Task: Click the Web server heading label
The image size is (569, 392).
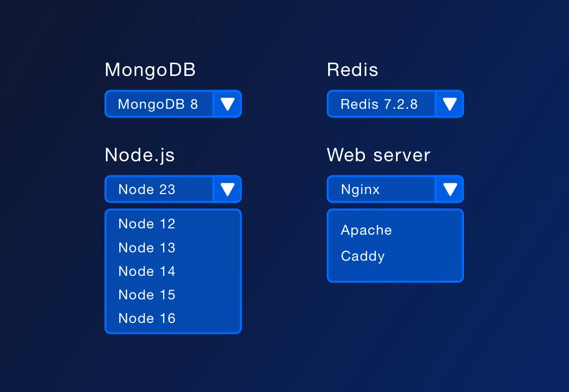Action: click(x=379, y=155)
